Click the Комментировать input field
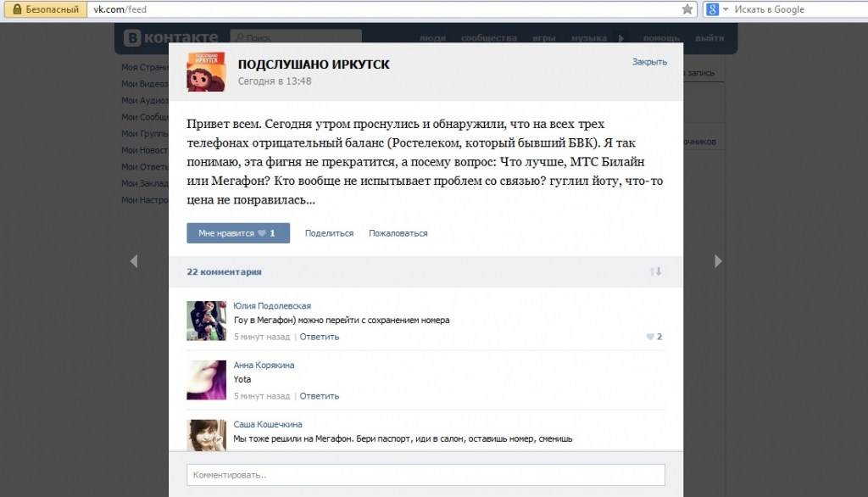 click(426, 475)
